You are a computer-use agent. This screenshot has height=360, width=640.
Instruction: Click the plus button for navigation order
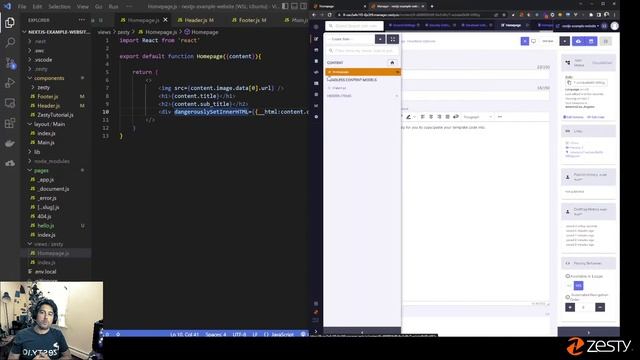pos(570,307)
